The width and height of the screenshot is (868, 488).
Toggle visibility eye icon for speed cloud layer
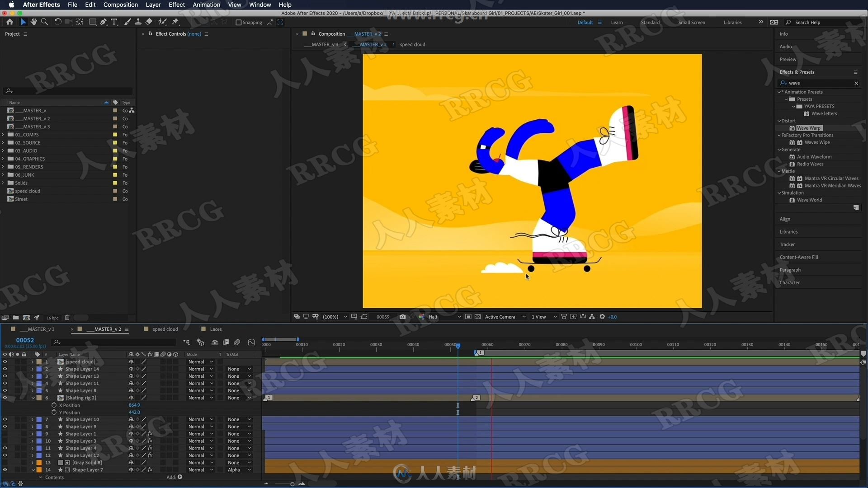coord(5,361)
